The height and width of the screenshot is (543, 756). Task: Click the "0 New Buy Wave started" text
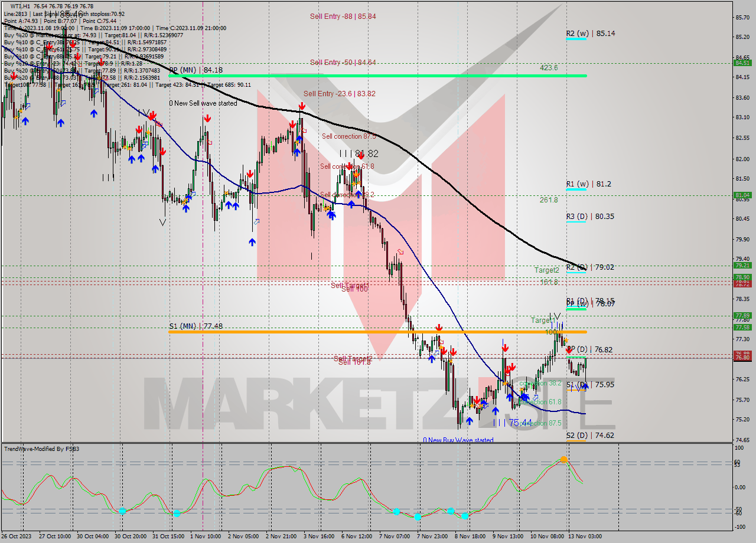point(458,440)
